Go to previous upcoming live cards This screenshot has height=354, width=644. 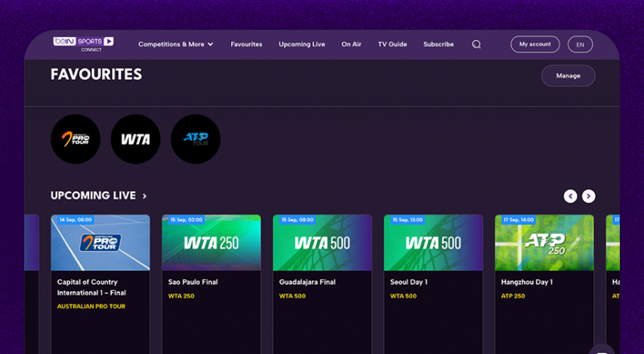570,196
